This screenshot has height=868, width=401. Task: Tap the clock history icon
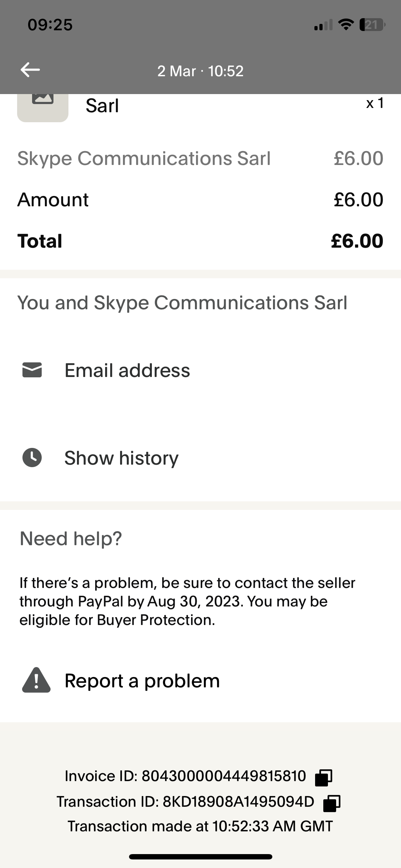(x=32, y=458)
